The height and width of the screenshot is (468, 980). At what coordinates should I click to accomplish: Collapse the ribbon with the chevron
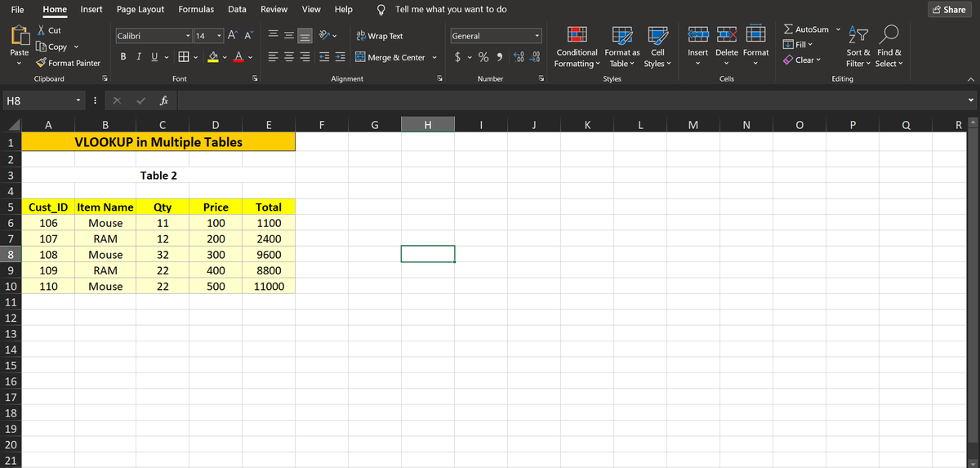[x=969, y=79]
